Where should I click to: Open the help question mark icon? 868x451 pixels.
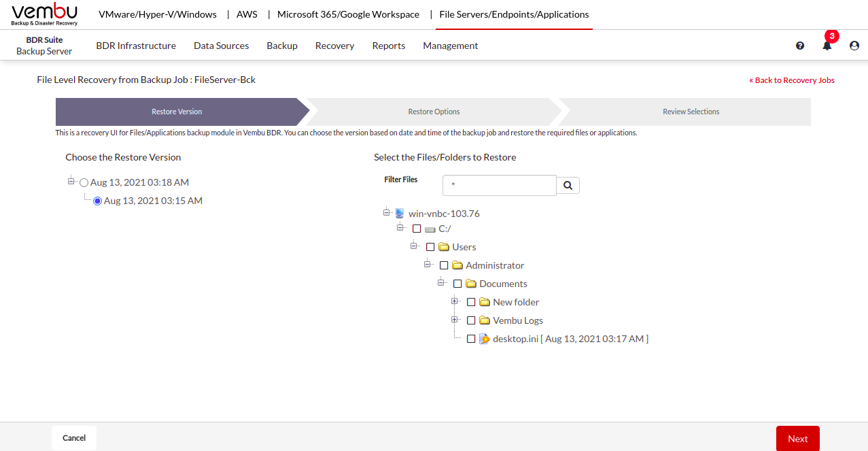click(x=800, y=46)
